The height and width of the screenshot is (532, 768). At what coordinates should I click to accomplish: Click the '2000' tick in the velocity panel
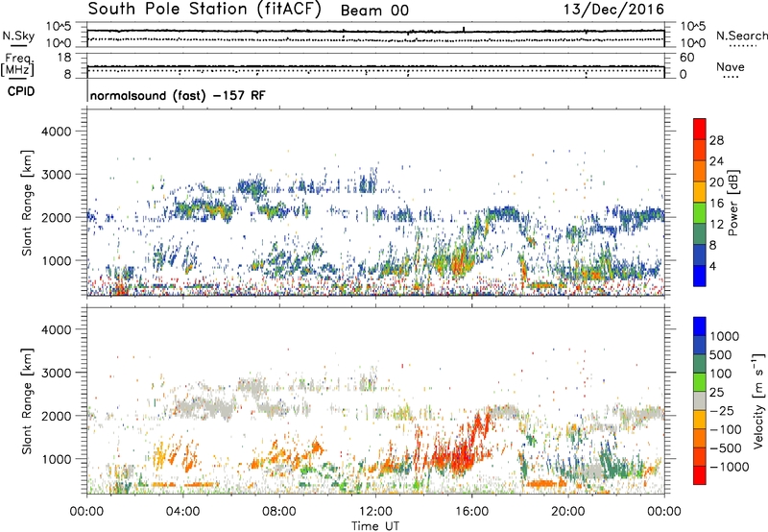(56, 416)
